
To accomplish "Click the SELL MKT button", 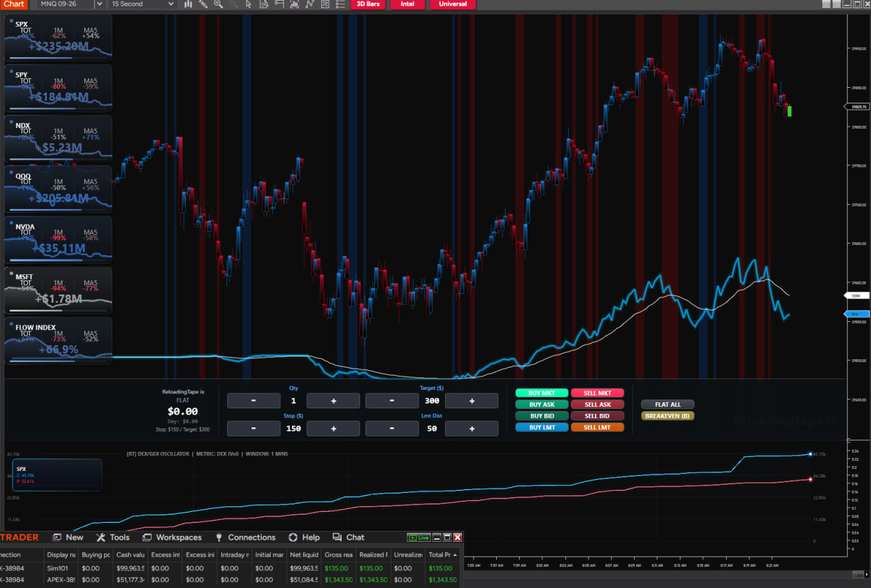I will (x=597, y=393).
